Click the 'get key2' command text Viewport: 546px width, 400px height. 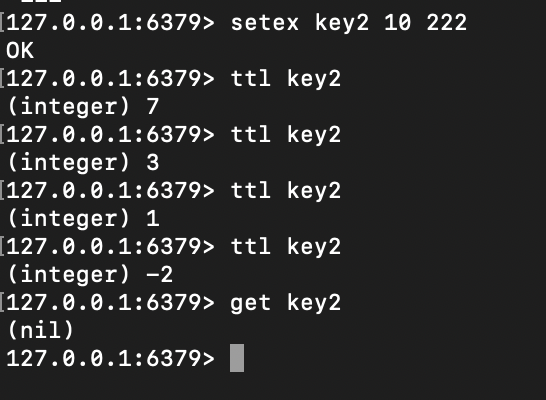[286, 303]
